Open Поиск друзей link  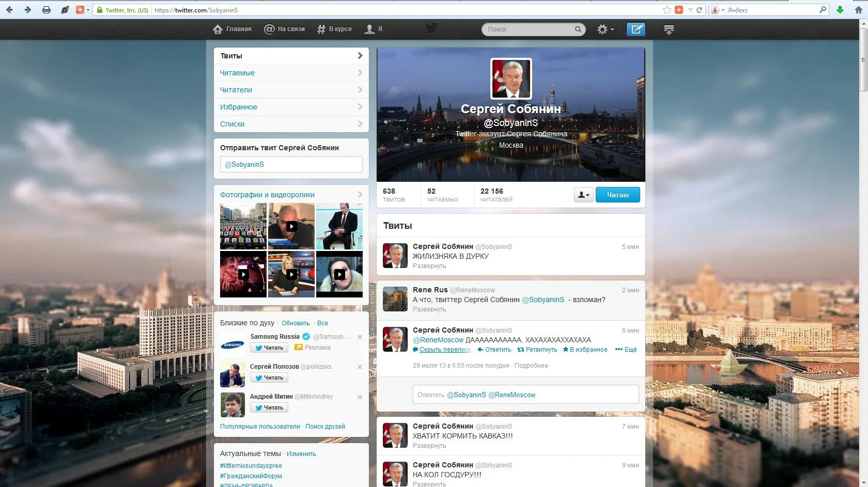[x=325, y=427]
